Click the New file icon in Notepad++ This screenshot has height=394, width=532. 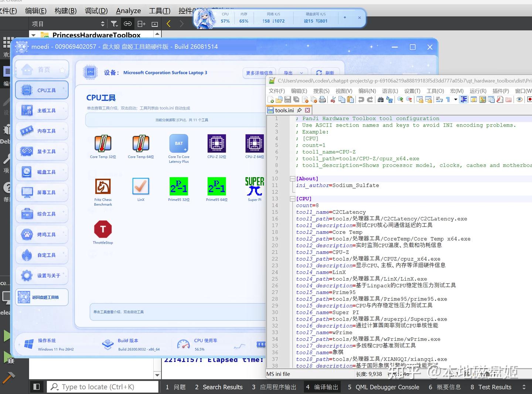click(x=271, y=99)
